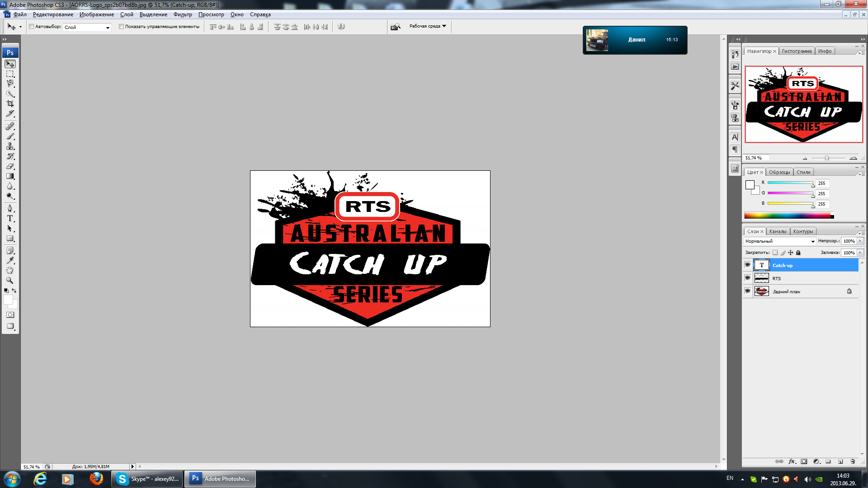Open the Заливка fill slider arrow
Screen dimensions: 868x488
(860, 253)
